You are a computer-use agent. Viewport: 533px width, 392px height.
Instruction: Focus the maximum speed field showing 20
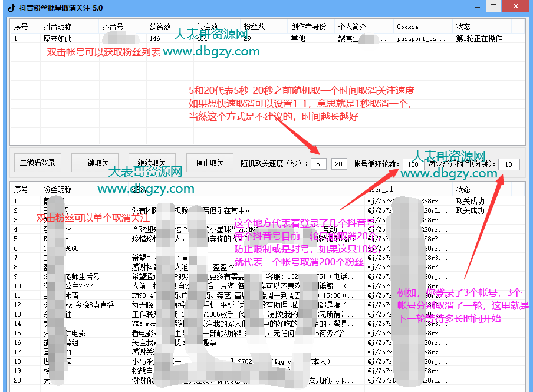click(x=338, y=163)
